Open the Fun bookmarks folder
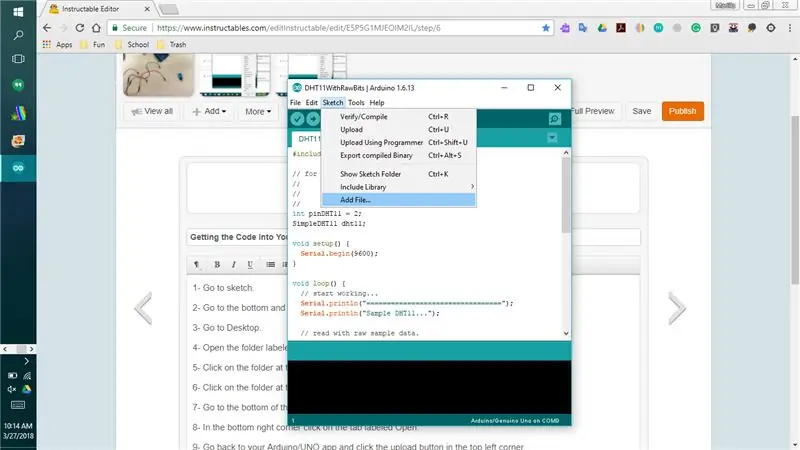 pos(92,45)
